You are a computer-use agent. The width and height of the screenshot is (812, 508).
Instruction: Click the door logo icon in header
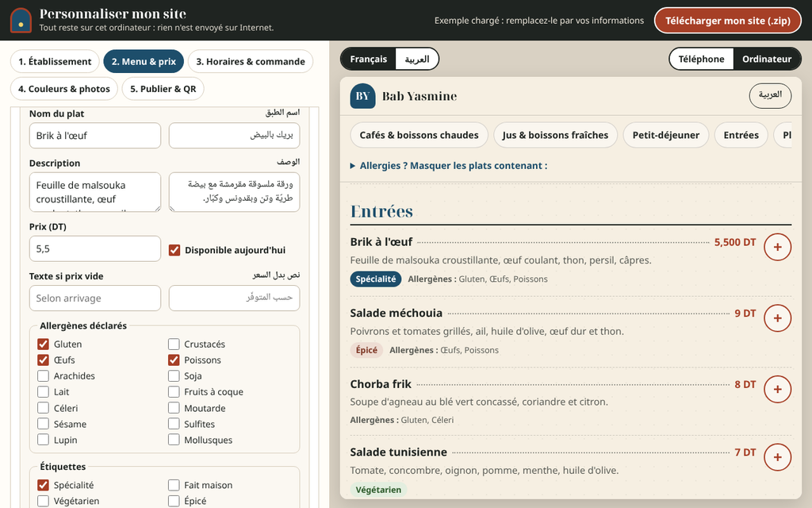(x=21, y=20)
